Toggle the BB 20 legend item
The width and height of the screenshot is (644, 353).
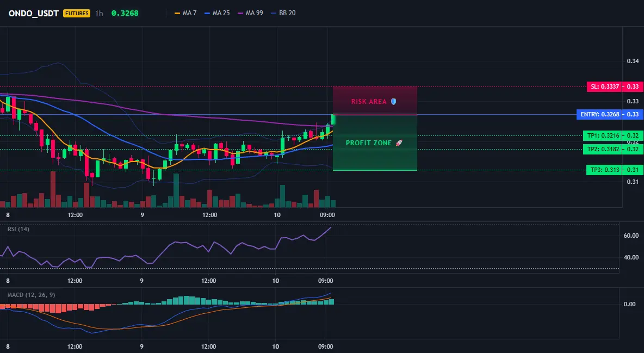(283, 13)
